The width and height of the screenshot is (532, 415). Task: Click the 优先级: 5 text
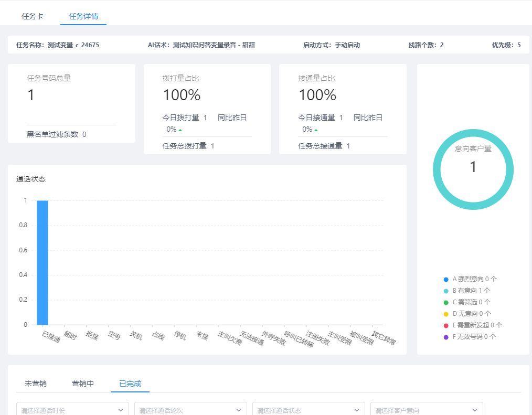pos(506,45)
